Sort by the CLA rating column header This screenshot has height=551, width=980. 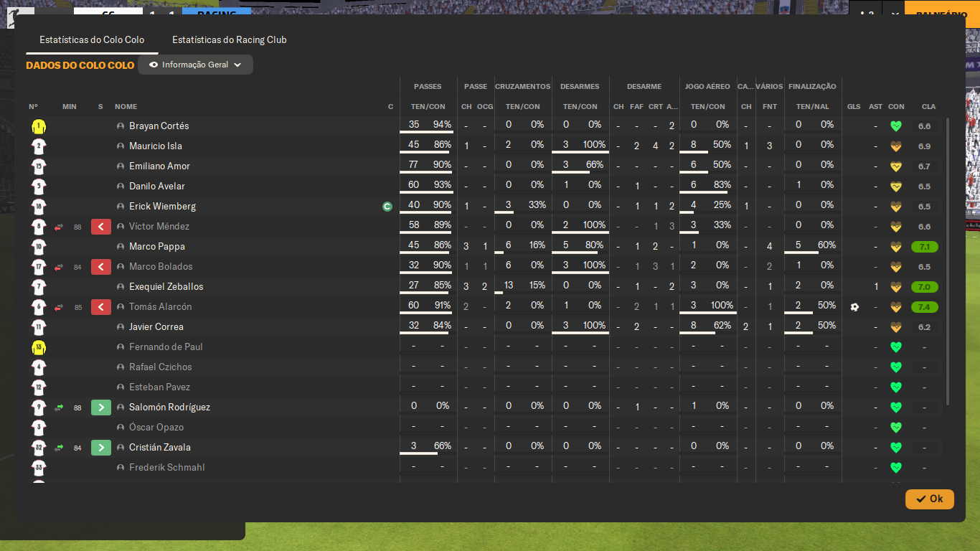928,107
